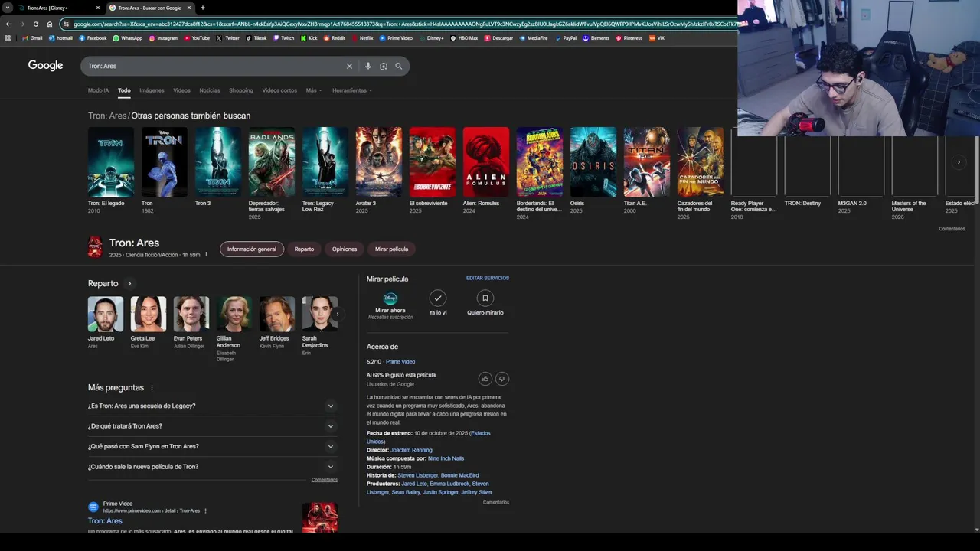Screen dimensions: 980x551
Task: Toggle Quiero mirarlo watchlist bookmark
Action: [485, 298]
